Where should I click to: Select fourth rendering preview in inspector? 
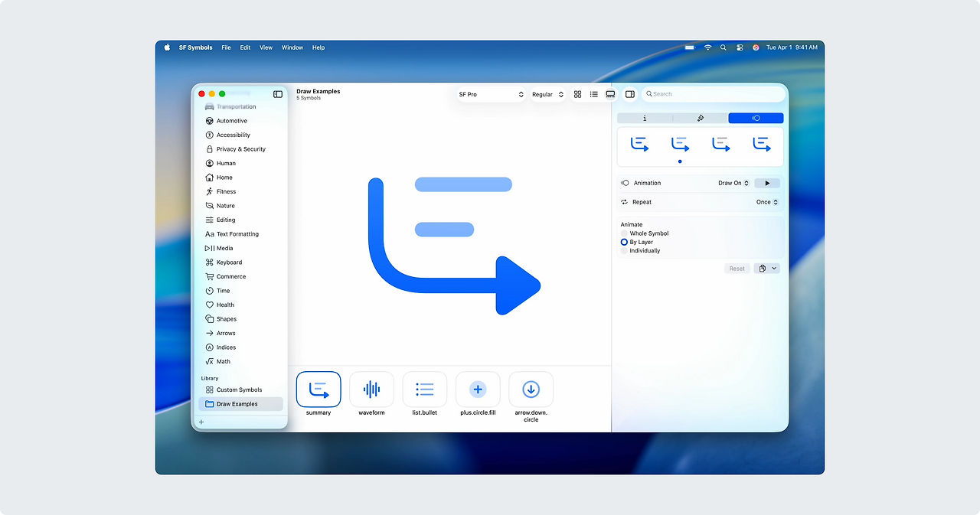tap(762, 144)
